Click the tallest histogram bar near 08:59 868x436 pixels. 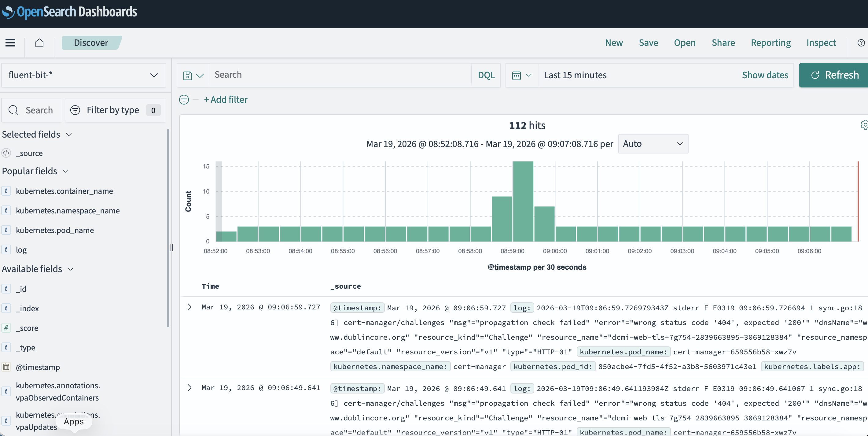click(523, 201)
